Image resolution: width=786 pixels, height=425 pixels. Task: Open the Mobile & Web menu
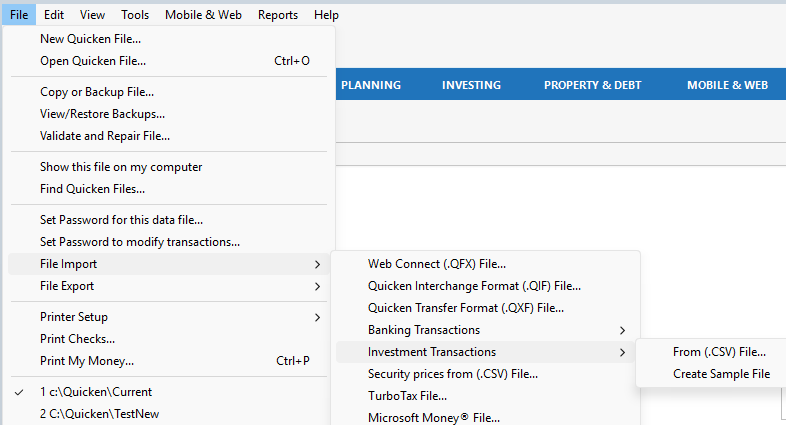pos(203,15)
